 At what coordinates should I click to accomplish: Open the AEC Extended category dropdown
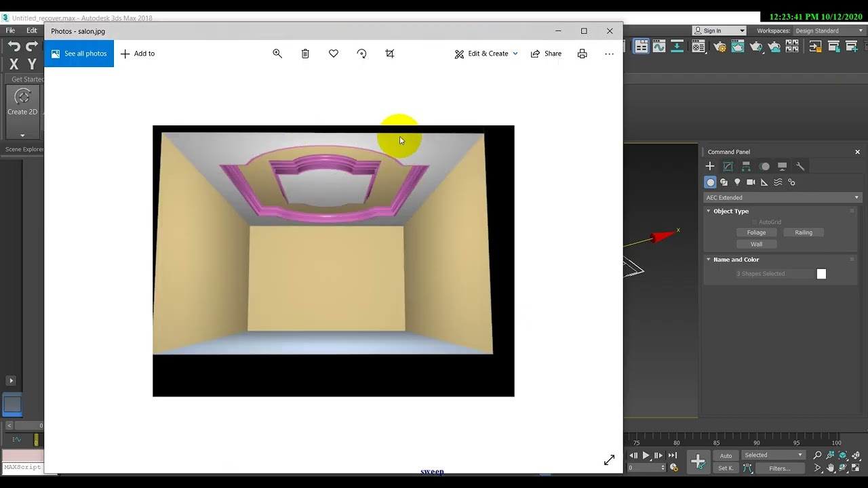pyautogui.click(x=782, y=198)
